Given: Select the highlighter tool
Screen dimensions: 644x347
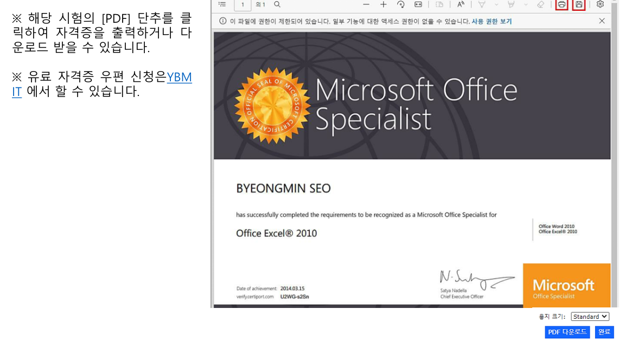Looking at the screenshot, I should click(x=511, y=4).
